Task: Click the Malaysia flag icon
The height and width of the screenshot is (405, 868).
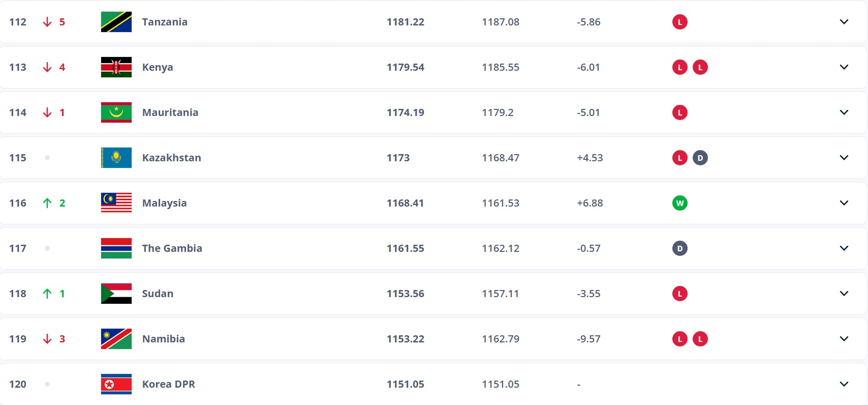Action: pyautogui.click(x=116, y=203)
